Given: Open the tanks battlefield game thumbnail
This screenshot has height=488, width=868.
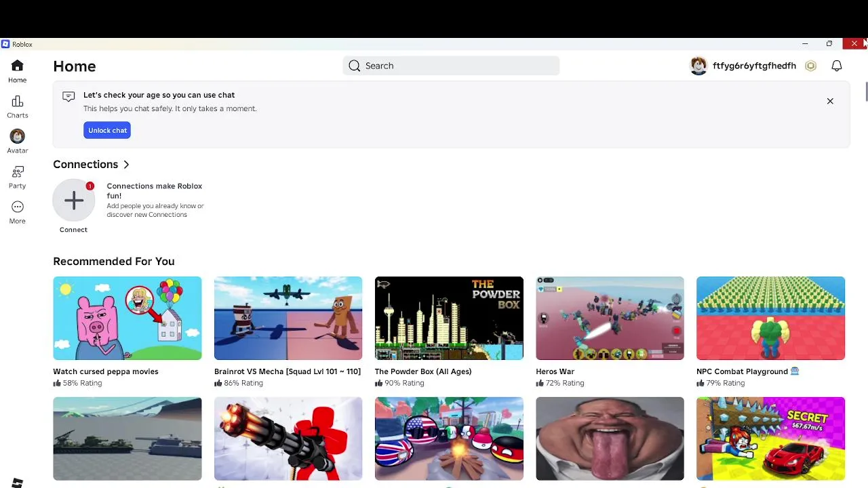Looking at the screenshot, I should [127, 439].
